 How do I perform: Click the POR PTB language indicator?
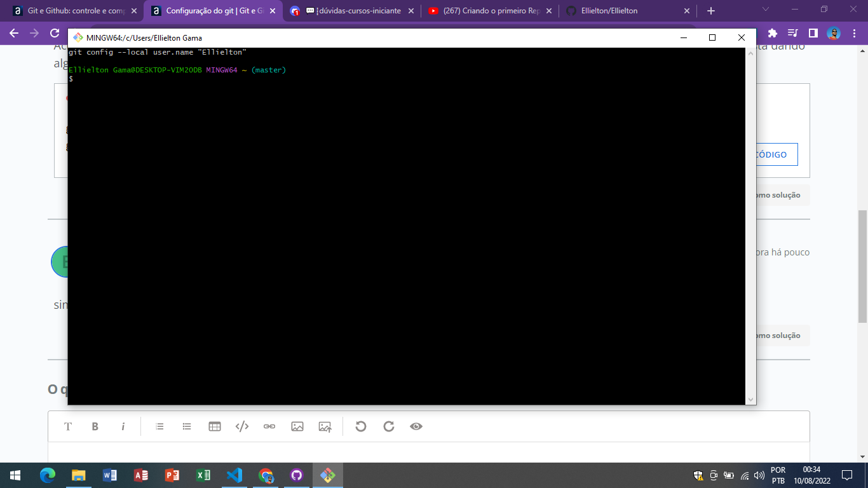pyautogui.click(x=778, y=475)
